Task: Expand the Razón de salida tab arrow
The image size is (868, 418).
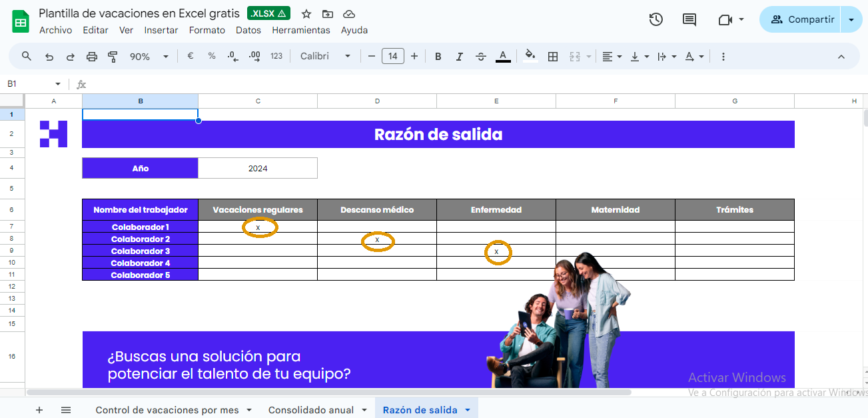Action: point(468,410)
